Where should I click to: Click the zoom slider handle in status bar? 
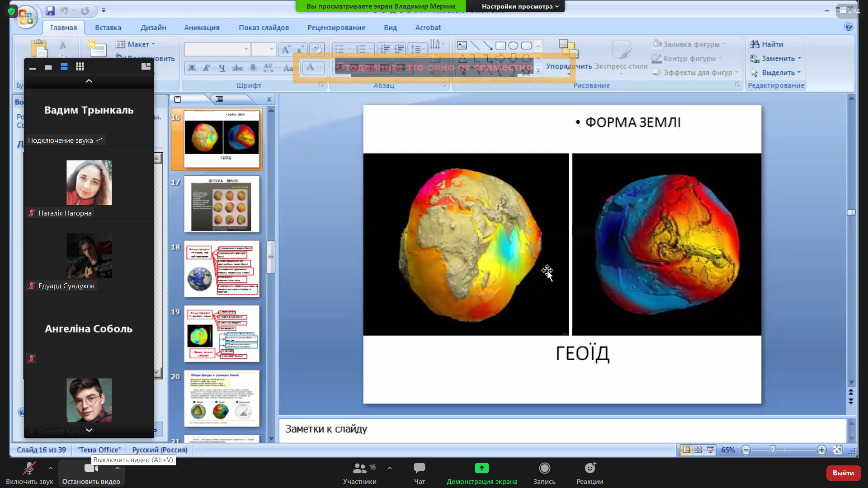point(773,450)
